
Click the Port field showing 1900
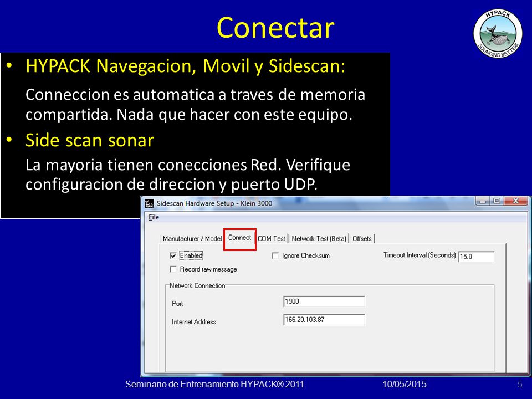324,301
